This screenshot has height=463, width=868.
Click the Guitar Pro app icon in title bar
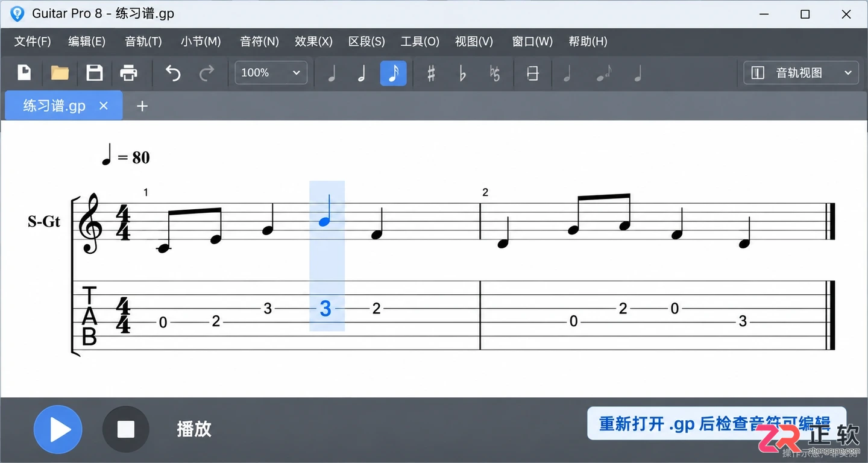[x=17, y=14]
